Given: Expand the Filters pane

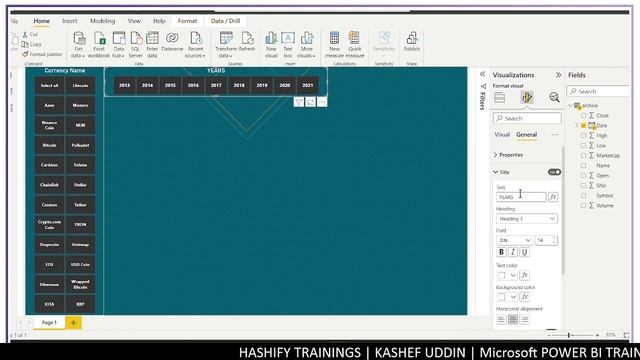Looking at the screenshot, I should pos(482,74).
